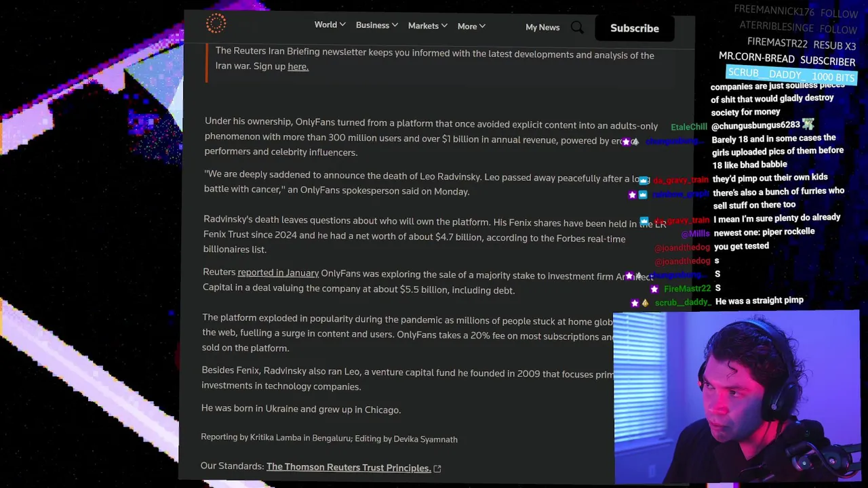This screenshot has width=868, height=488.
Task: Click chat message 'you get tested'
Action: [741, 246]
